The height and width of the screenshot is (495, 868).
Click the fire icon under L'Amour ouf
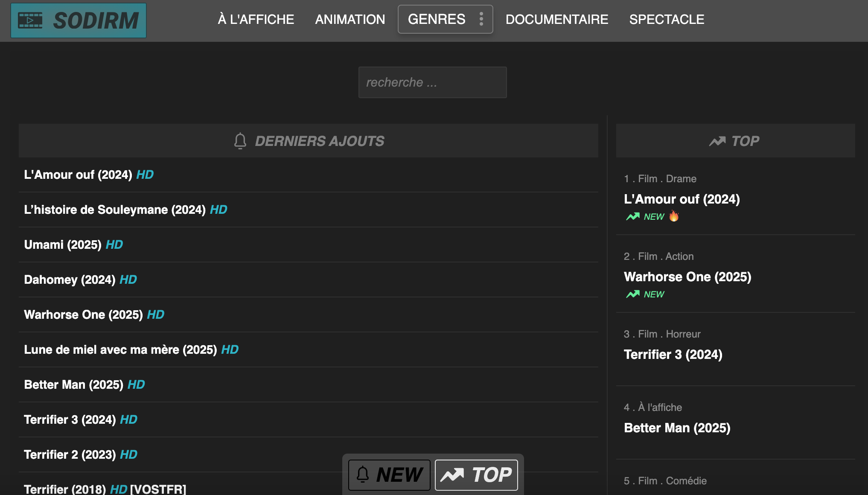click(674, 216)
